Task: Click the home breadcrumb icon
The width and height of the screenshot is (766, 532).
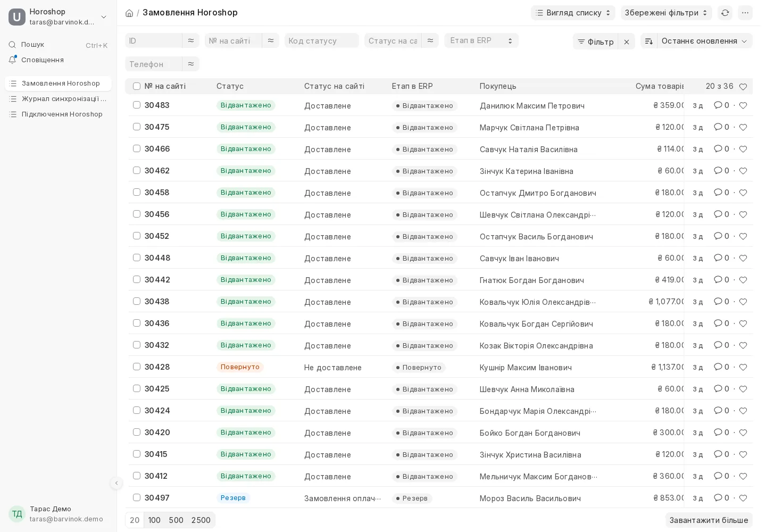Action: click(x=129, y=13)
